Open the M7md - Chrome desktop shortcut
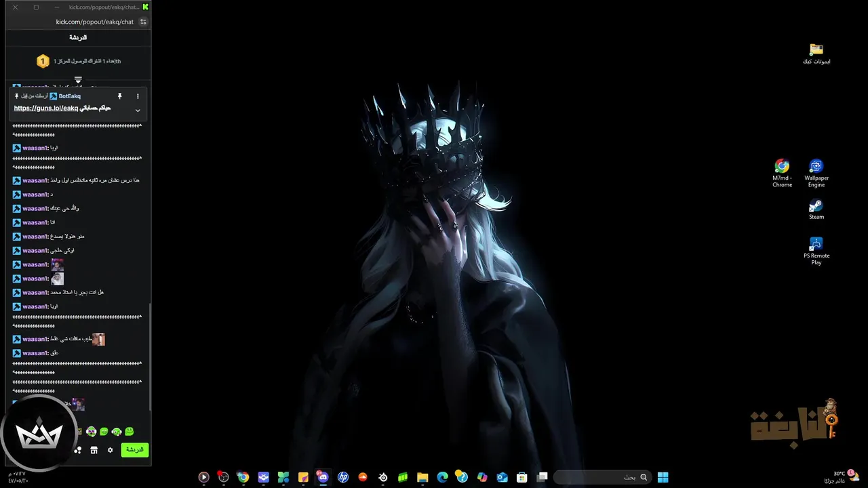This screenshot has height=488, width=868. 782,174
